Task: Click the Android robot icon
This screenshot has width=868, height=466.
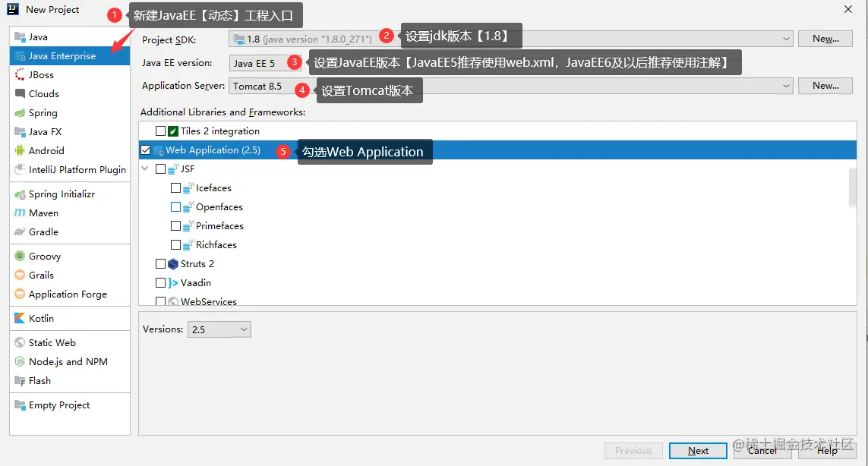Action: pyautogui.click(x=20, y=150)
